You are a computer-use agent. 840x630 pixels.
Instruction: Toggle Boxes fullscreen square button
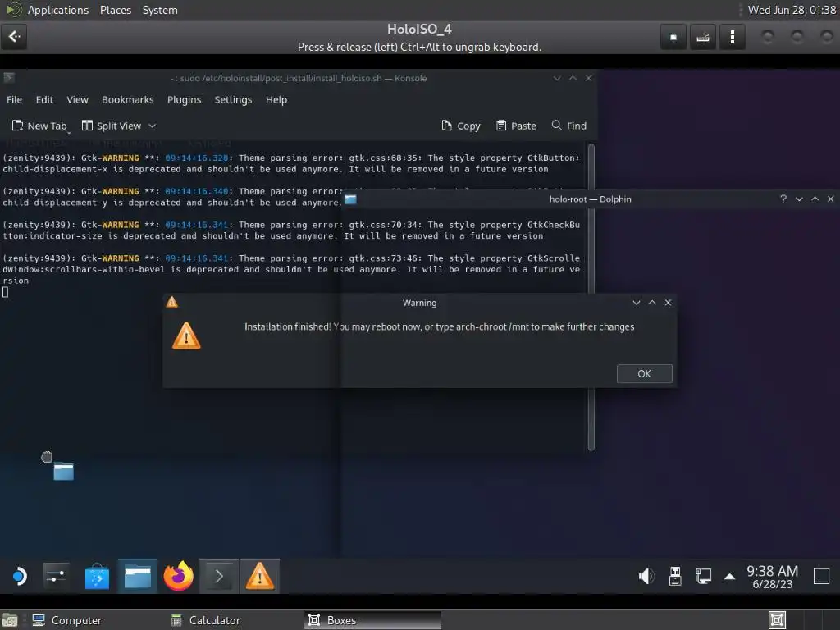(x=673, y=37)
